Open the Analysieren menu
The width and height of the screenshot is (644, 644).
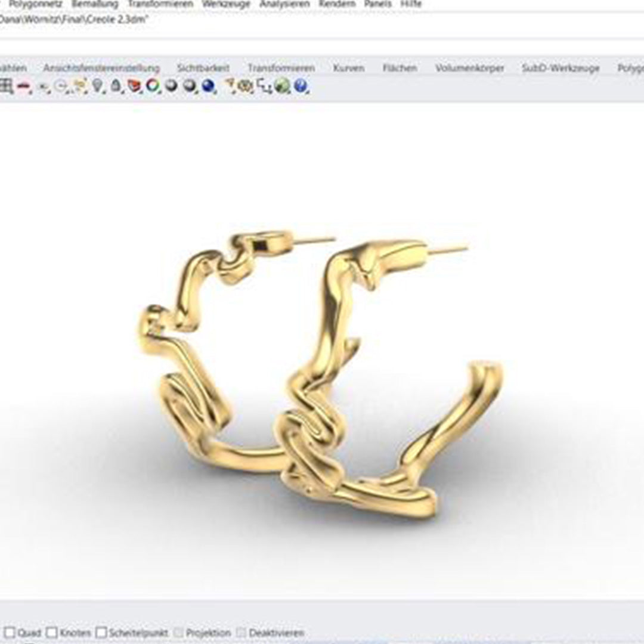pyautogui.click(x=284, y=4)
